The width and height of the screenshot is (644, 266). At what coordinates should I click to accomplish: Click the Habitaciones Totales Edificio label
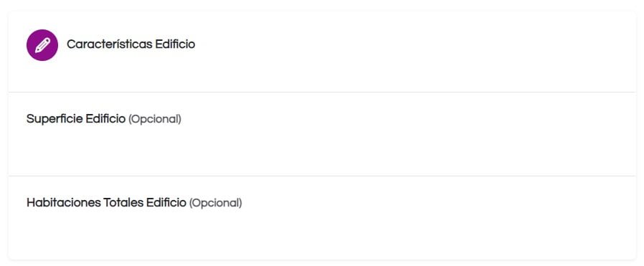click(x=106, y=203)
